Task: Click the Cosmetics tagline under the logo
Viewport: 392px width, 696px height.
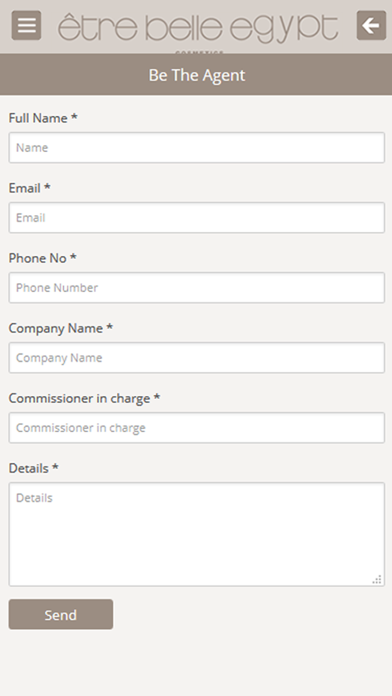Action: (x=199, y=52)
